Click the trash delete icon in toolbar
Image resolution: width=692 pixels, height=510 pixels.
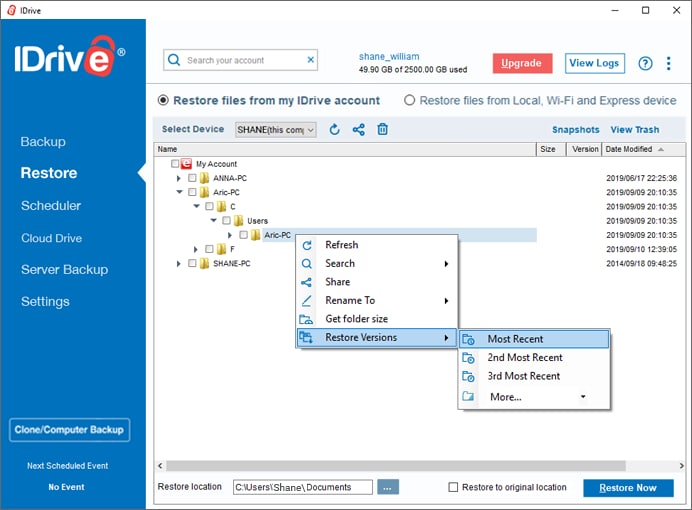tap(382, 129)
